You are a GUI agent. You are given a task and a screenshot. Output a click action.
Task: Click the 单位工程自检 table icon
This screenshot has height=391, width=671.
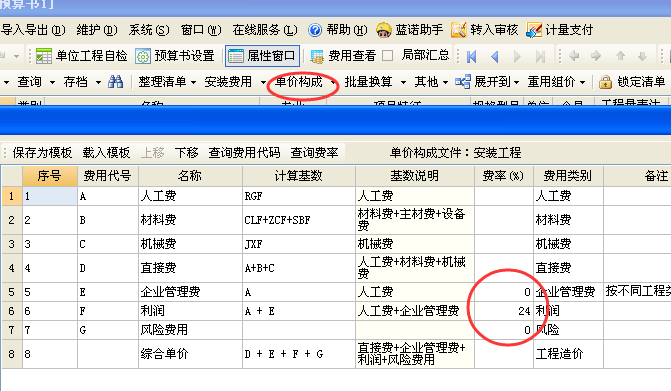(44, 56)
